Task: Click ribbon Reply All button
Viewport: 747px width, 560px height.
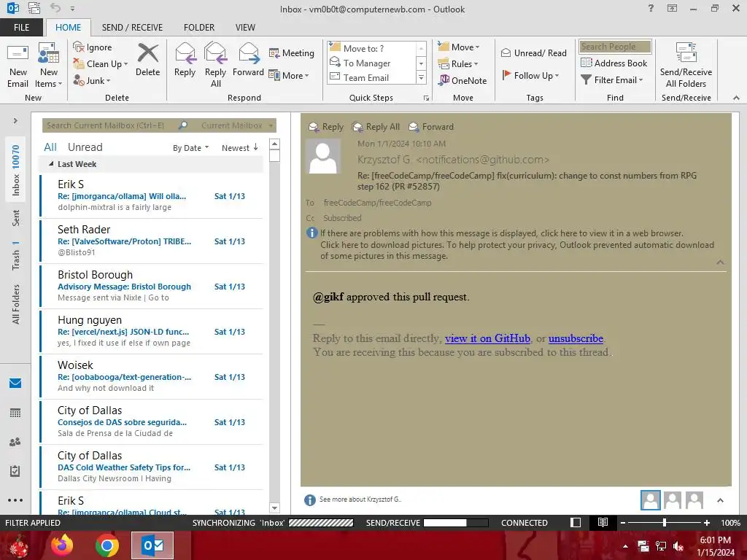Action: 215,65
